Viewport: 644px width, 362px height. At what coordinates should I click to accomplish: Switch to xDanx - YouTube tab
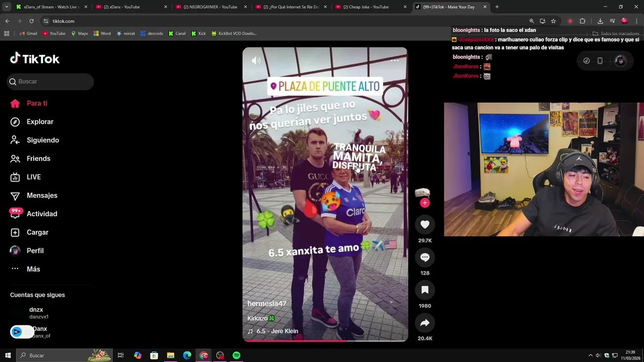[132, 7]
